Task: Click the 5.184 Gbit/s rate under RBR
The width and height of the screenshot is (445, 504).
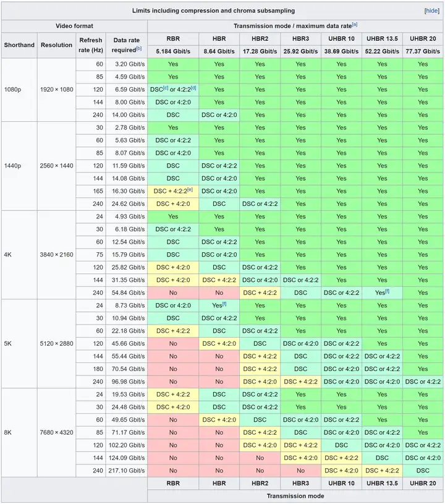Action: pyautogui.click(x=173, y=51)
